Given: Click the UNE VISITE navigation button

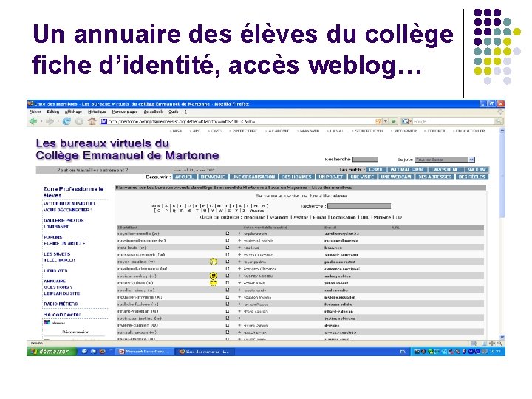Looking at the screenshot, I should pyautogui.click(x=361, y=177).
